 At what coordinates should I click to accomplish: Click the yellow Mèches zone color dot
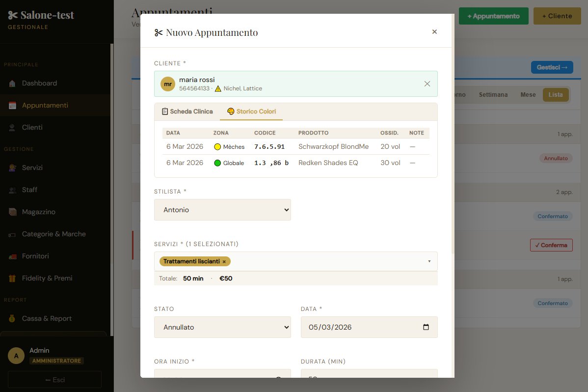click(x=217, y=147)
